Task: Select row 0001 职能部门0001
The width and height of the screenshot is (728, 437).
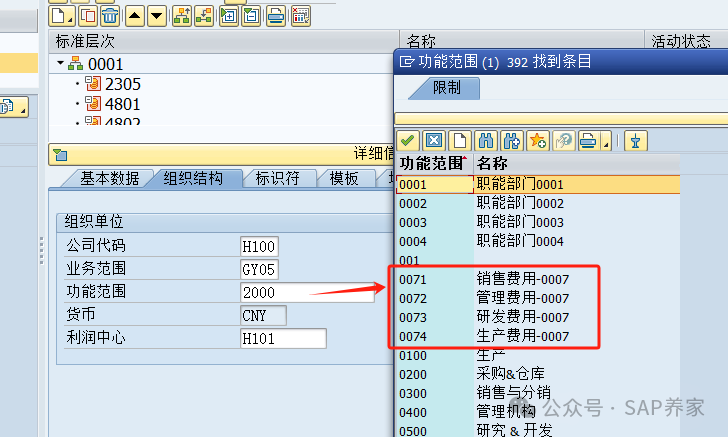Action: [538, 184]
